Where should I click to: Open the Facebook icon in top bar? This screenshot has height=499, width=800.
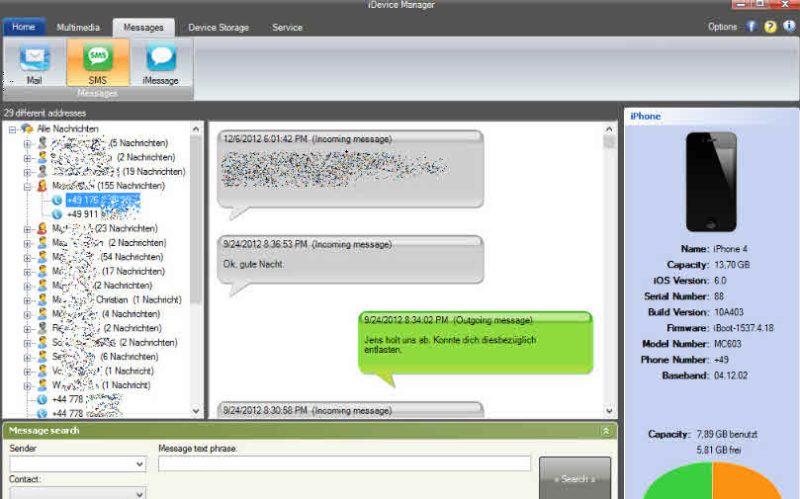point(752,27)
